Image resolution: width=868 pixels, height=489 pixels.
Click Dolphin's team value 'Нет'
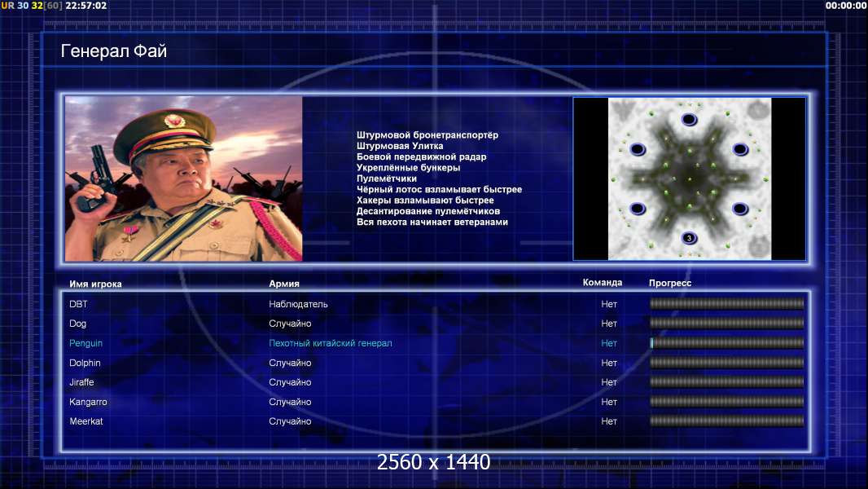(x=609, y=363)
